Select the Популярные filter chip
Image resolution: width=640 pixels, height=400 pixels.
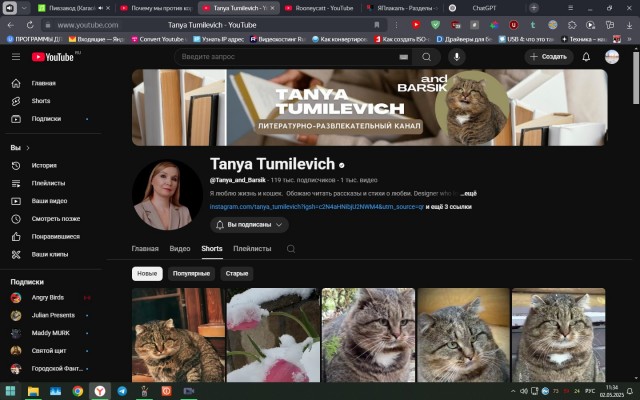[x=191, y=273]
